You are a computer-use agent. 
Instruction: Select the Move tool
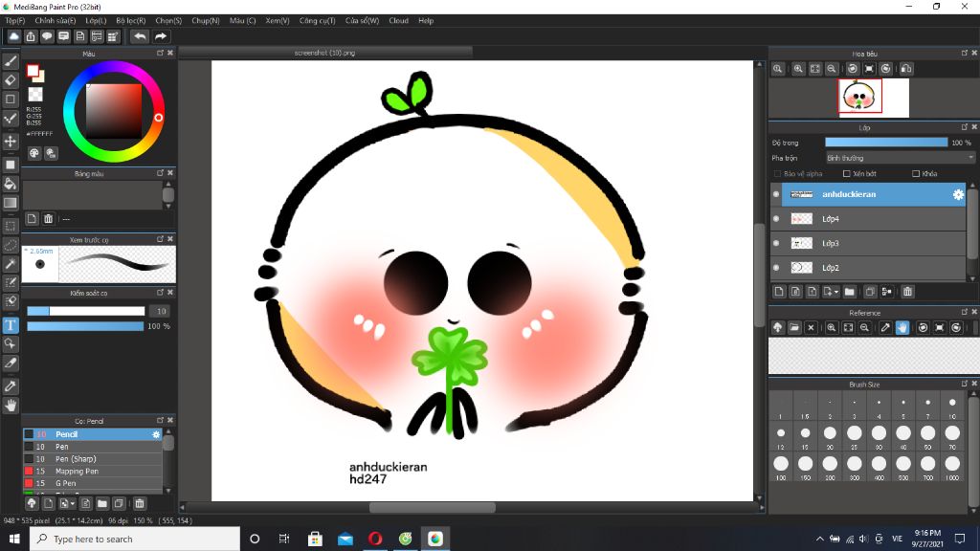pos(11,142)
